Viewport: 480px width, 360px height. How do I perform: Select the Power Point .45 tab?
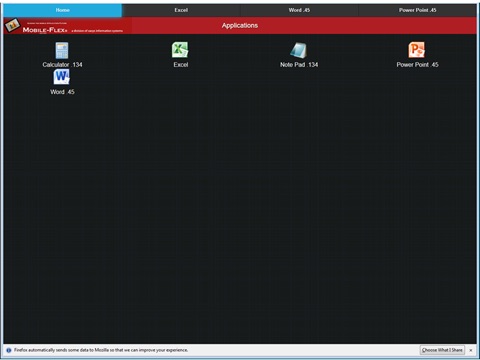pyautogui.click(x=417, y=10)
